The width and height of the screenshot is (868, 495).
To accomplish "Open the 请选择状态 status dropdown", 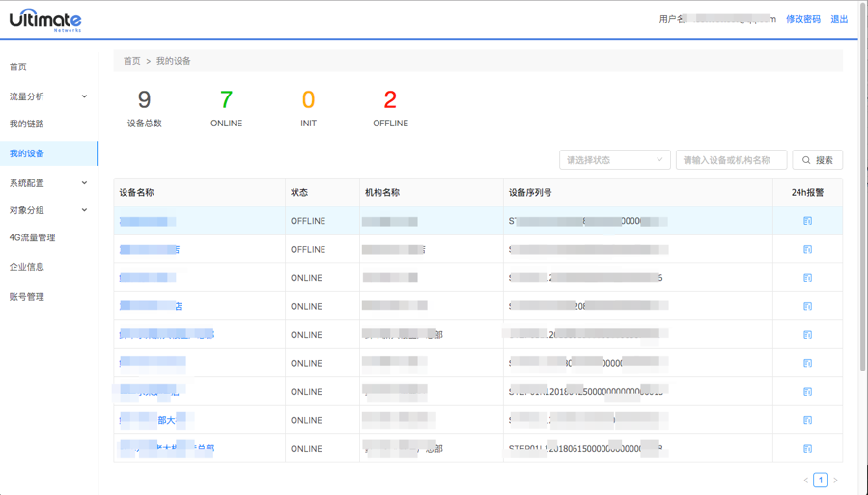I will click(614, 160).
